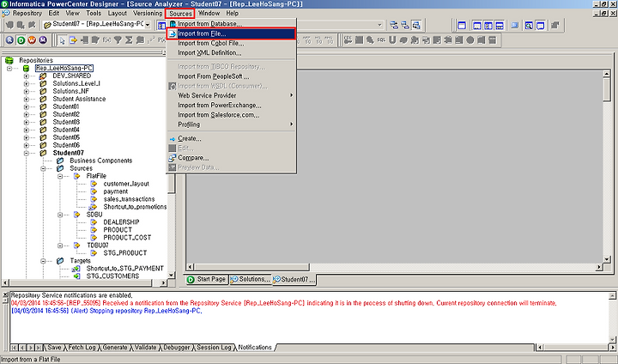
Task: Select Import from Cobol File
Action: click(x=232, y=44)
